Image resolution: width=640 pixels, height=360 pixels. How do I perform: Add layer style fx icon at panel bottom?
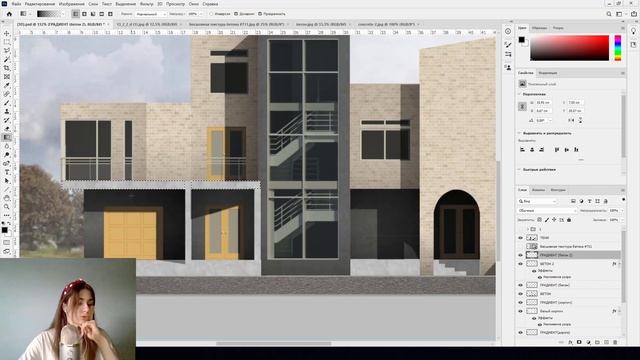[570, 342]
